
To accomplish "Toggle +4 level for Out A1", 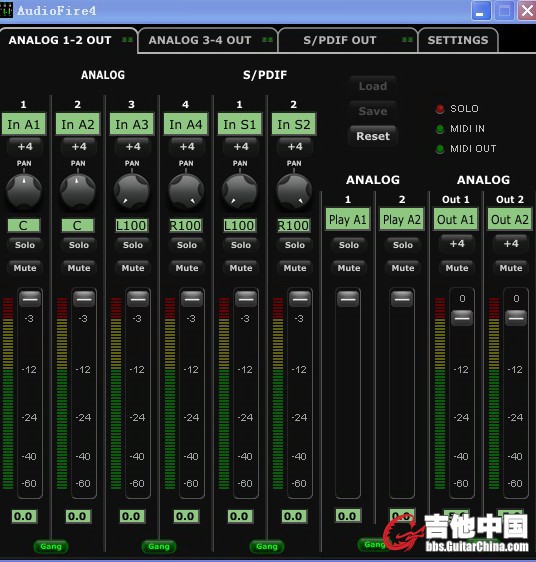I will [457, 244].
